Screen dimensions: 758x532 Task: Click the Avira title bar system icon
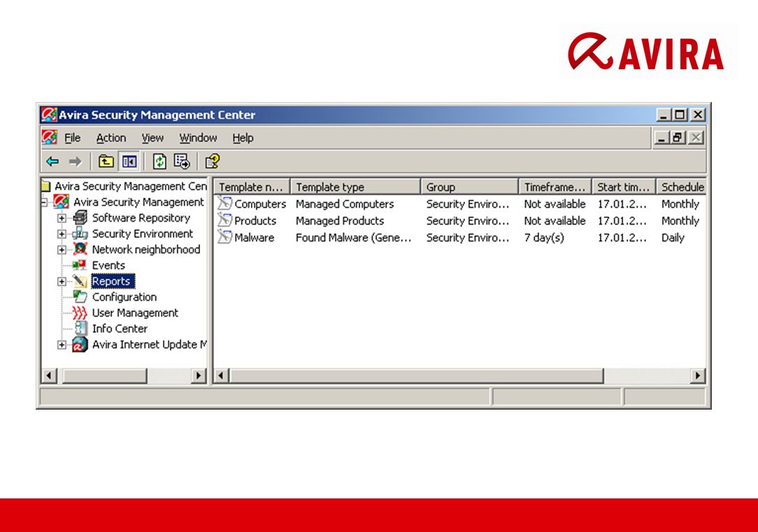coord(49,115)
